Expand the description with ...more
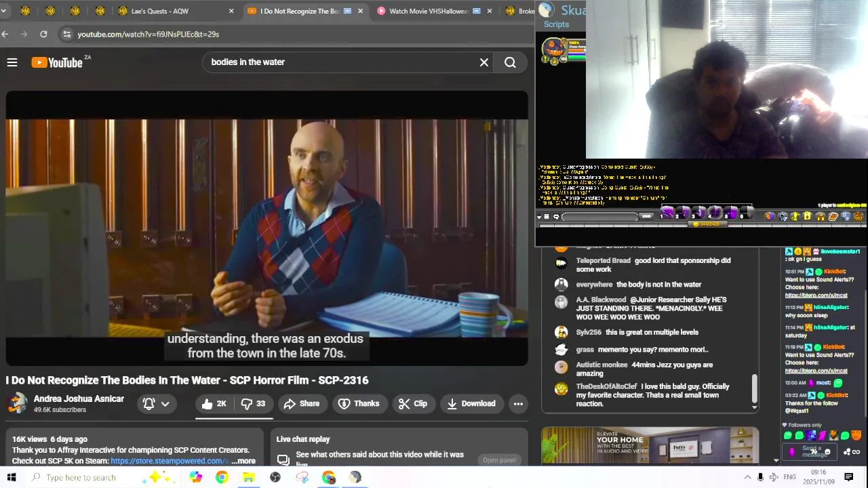 [243, 461]
